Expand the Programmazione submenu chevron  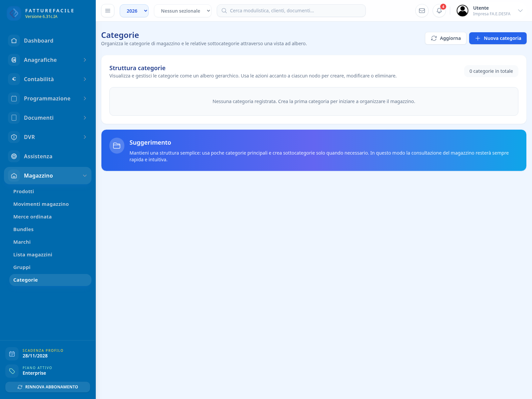click(x=85, y=98)
